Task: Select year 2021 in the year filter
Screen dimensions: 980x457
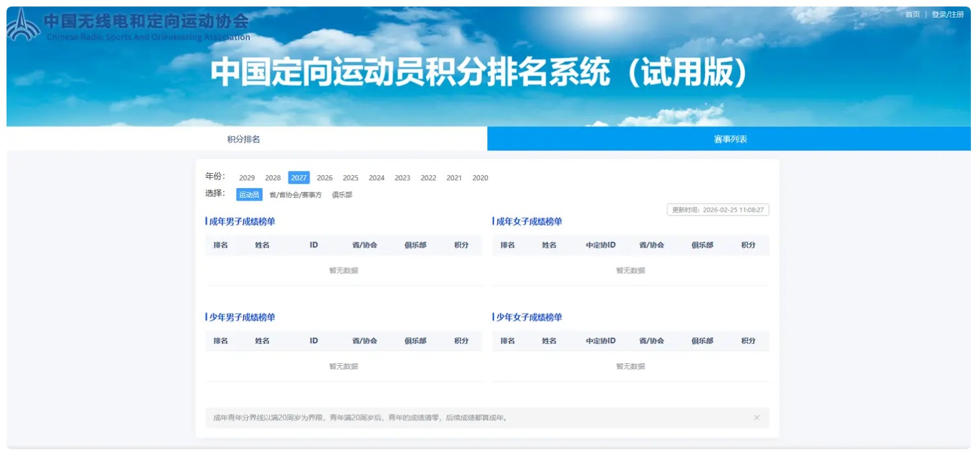Action: click(454, 177)
